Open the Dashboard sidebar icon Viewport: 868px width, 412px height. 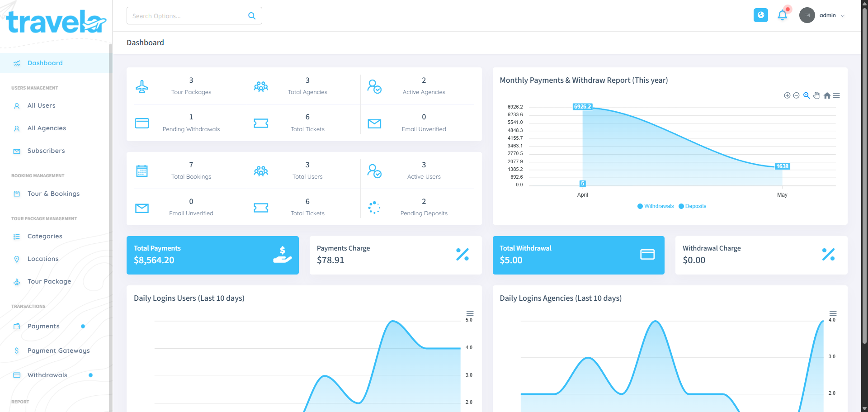pyautogui.click(x=17, y=63)
